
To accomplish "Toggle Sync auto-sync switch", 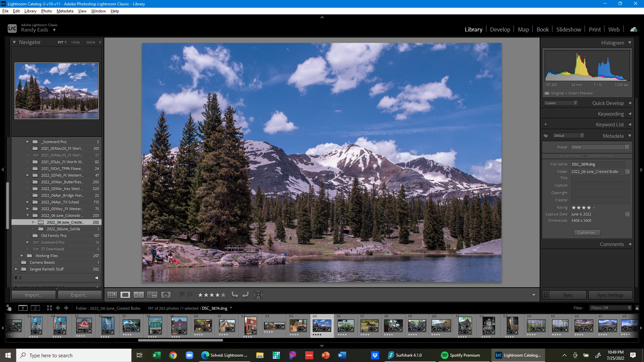I will click(x=546, y=295).
